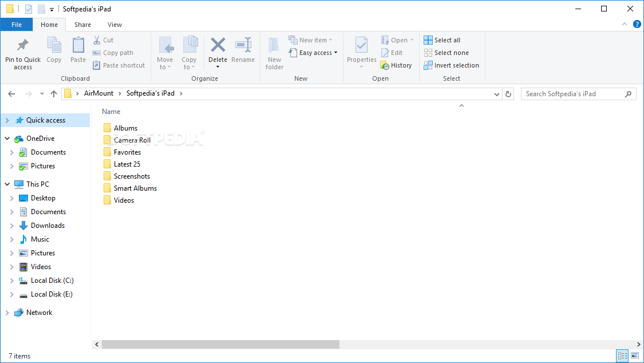Click the search magnifier icon
The image size is (644, 363).
click(628, 94)
